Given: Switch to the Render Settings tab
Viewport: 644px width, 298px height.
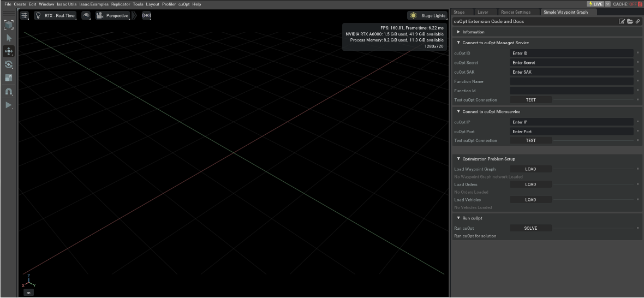Looking at the screenshot, I should click(515, 12).
